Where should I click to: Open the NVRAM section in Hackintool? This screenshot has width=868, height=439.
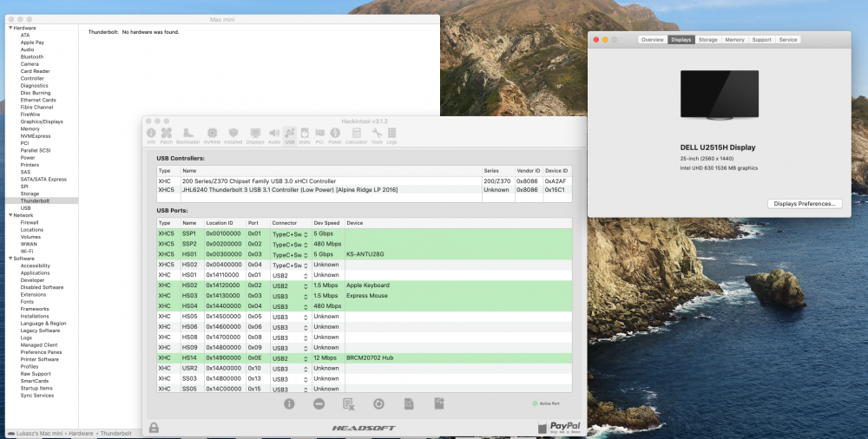(212, 135)
